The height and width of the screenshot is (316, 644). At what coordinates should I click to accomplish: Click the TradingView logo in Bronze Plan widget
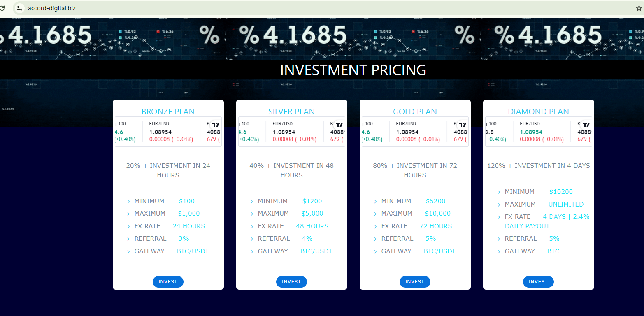tap(216, 125)
